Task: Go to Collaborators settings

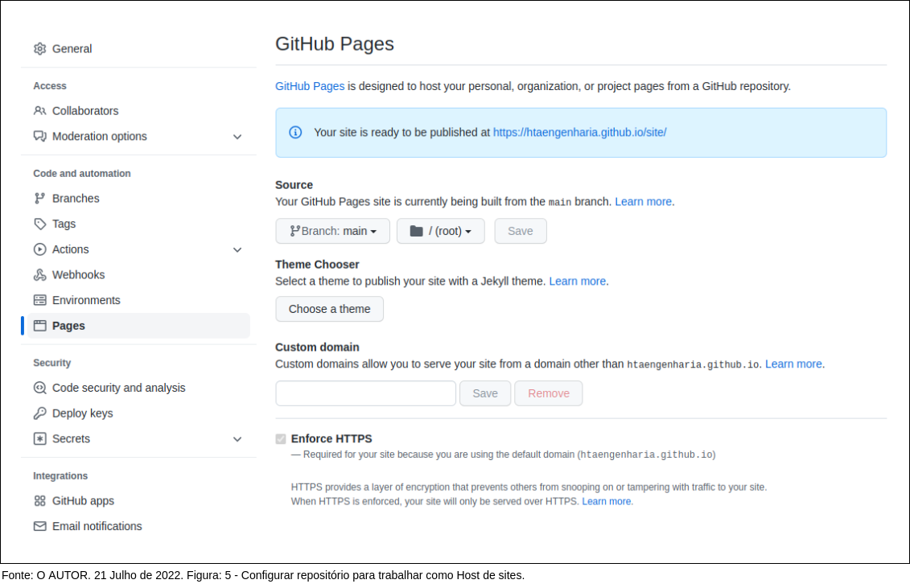Action: [85, 111]
